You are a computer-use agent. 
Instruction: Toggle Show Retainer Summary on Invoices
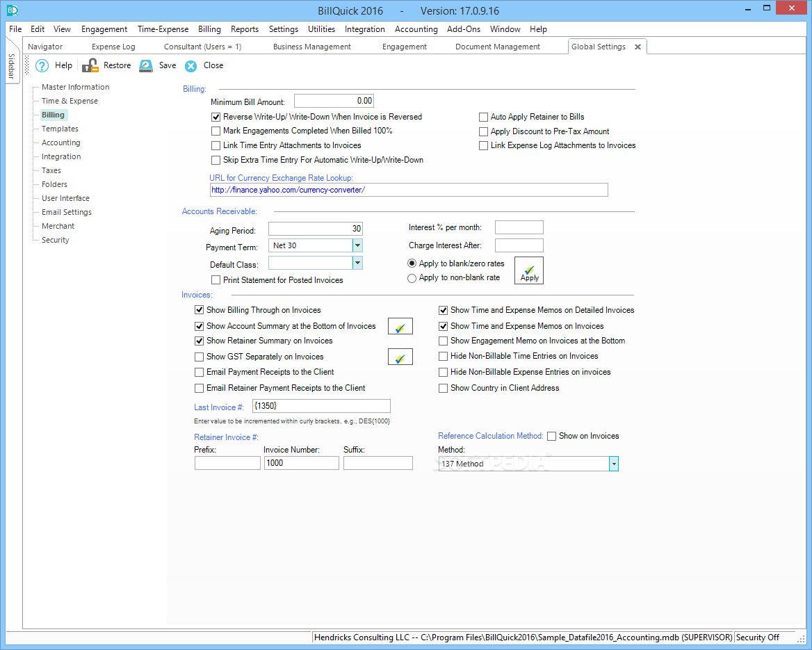tap(200, 341)
